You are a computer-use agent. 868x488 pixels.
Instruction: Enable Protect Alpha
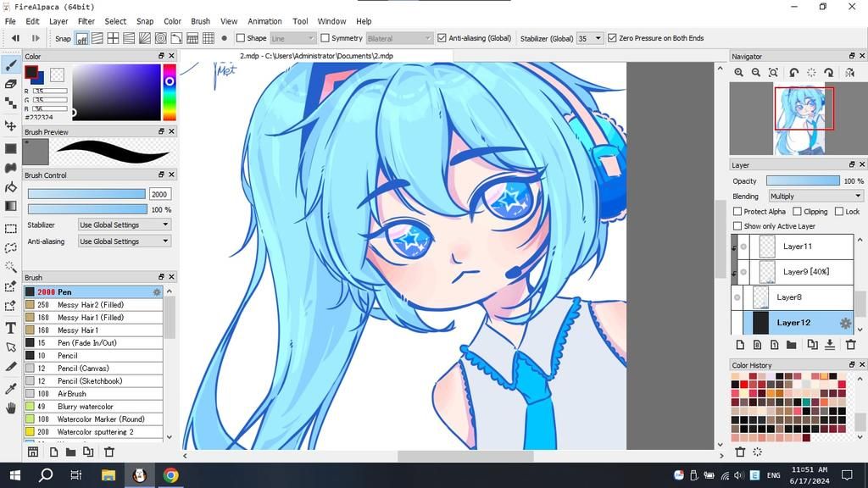pos(737,211)
